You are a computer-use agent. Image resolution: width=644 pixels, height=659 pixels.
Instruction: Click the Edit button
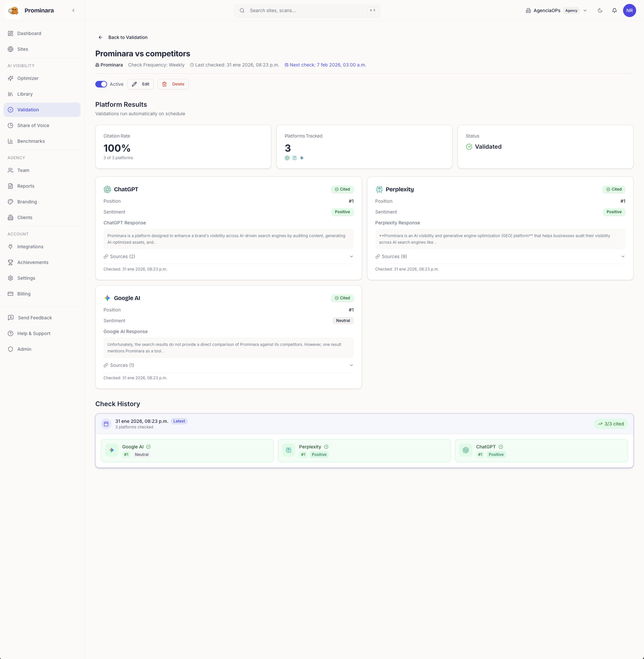coord(141,84)
